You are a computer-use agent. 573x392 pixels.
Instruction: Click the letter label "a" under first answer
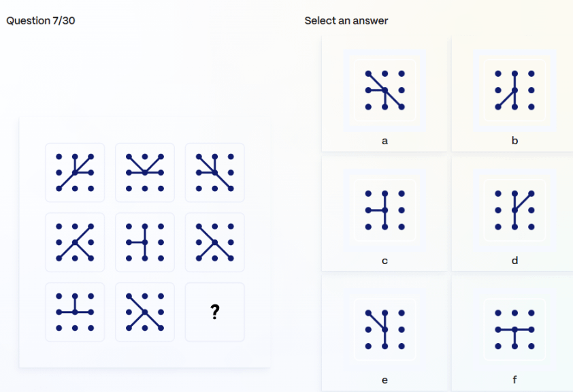coord(384,141)
